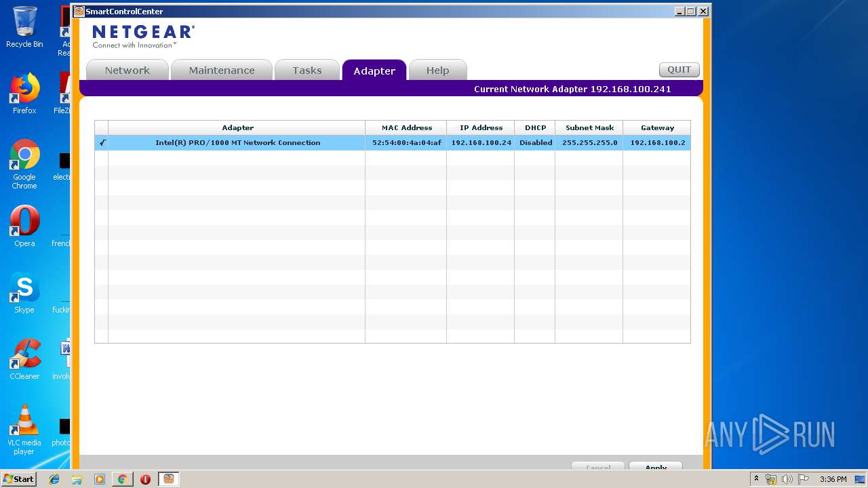The height and width of the screenshot is (488, 868).
Task: Launch Google Chrome from the desktop
Action: (x=24, y=164)
